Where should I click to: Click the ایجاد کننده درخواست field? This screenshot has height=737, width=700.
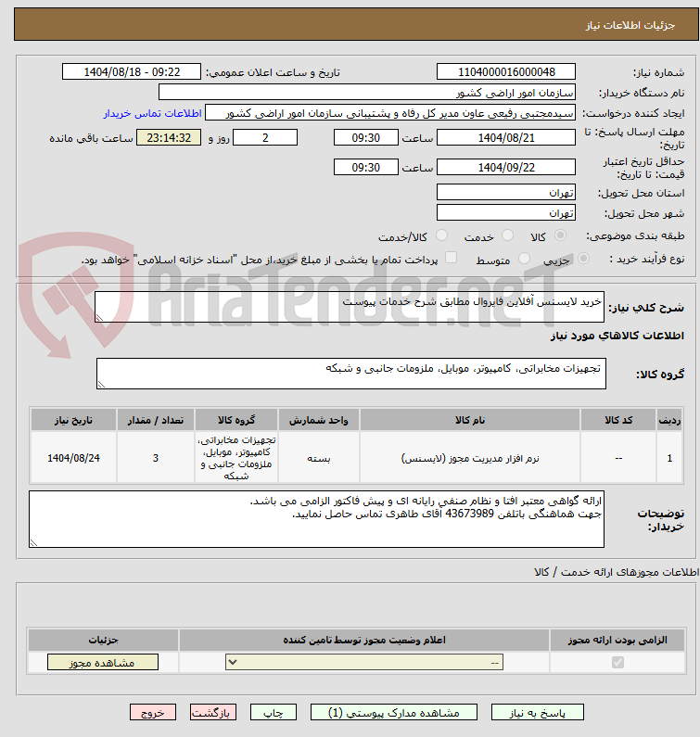click(390, 113)
